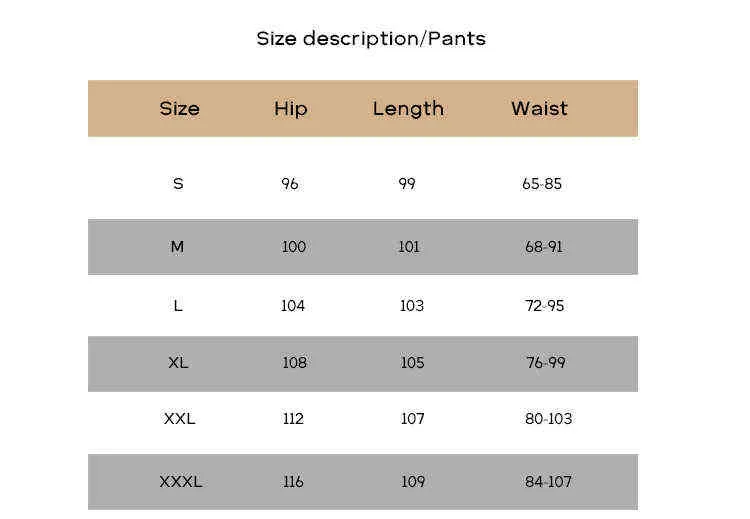Screen dimensions: 750x519
Task: Click waist range 80-103
Action: click(548, 419)
